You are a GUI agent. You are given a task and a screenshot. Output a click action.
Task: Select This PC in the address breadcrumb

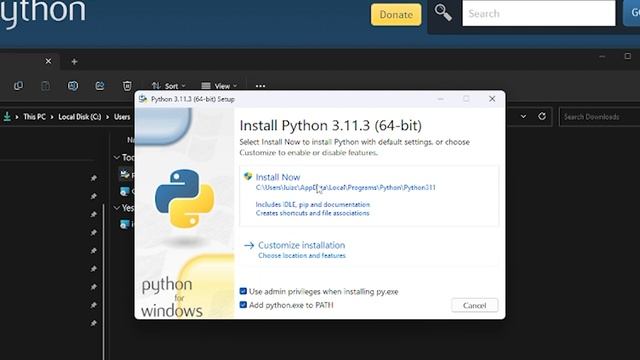pos(34,117)
